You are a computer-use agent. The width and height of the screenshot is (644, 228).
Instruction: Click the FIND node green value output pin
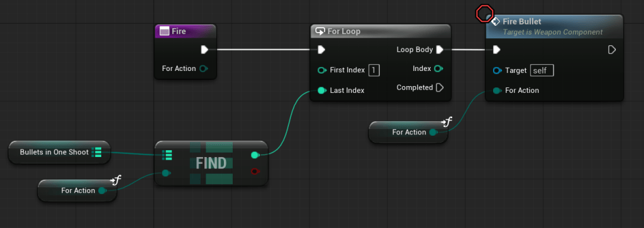(x=255, y=155)
